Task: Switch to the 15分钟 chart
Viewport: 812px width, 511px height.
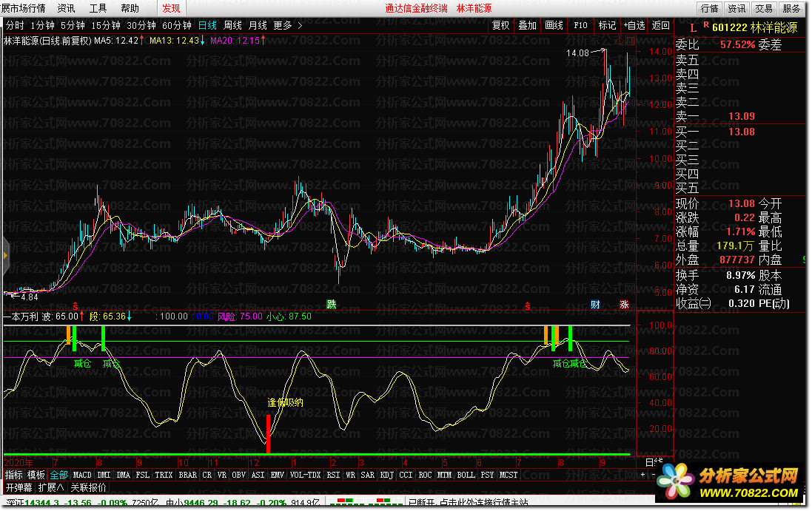Action: point(106,25)
